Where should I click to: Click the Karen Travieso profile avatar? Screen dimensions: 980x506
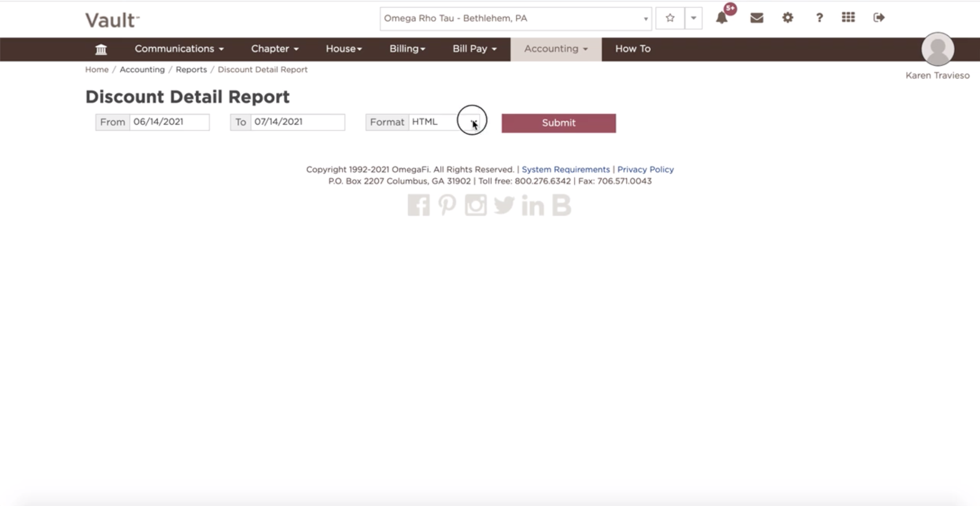(x=937, y=49)
